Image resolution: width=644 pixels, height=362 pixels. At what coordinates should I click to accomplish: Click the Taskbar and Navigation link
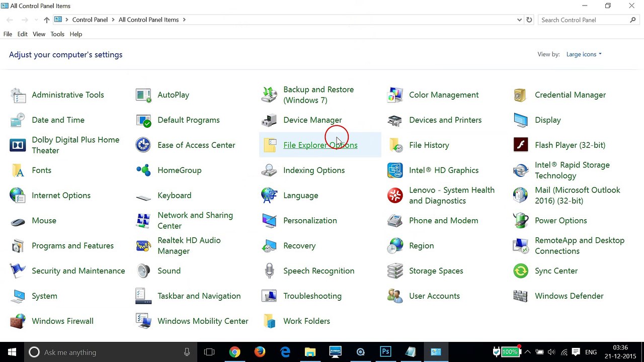(x=199, y=296)
